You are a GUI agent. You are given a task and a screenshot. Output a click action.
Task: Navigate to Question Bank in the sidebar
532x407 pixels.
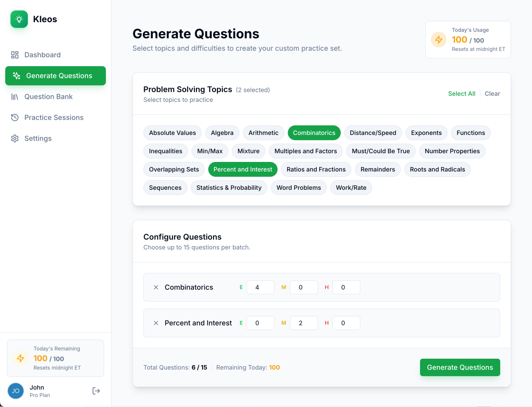[47, 96]
